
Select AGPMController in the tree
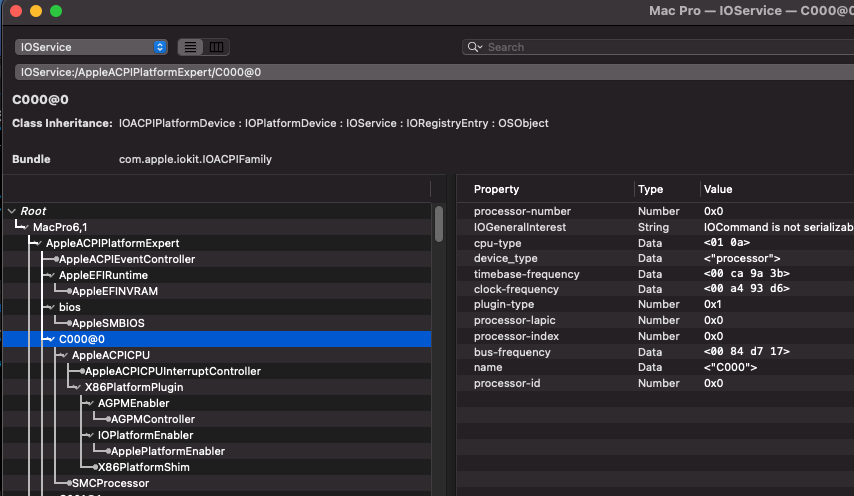click(152, 419)
